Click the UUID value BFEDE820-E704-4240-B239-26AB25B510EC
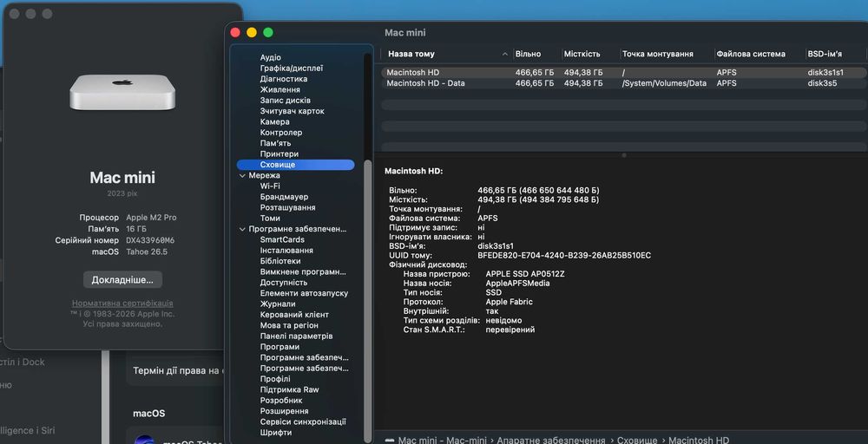868x444 pixels. tap(564, 256)
